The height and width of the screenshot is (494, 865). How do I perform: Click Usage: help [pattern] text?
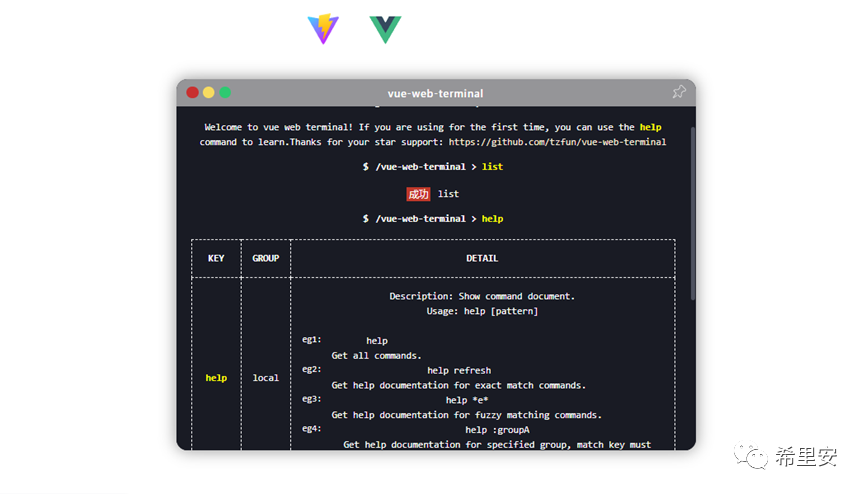482,311
